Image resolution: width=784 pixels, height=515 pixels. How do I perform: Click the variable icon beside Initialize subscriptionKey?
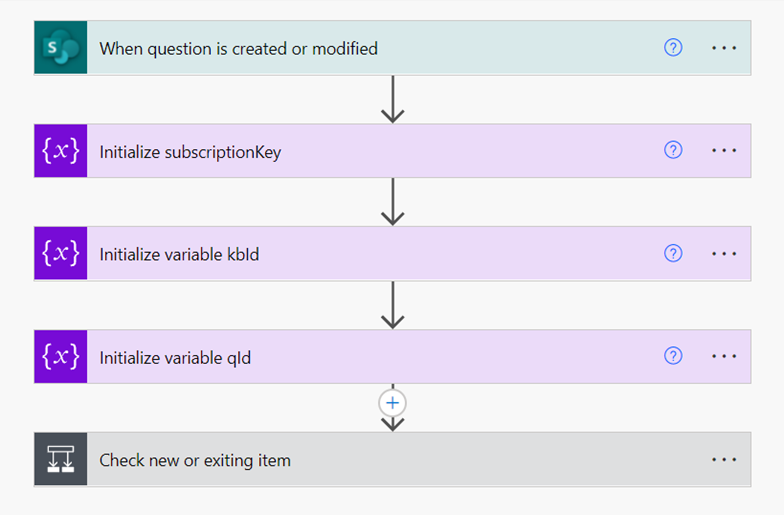tap(61, 151)
